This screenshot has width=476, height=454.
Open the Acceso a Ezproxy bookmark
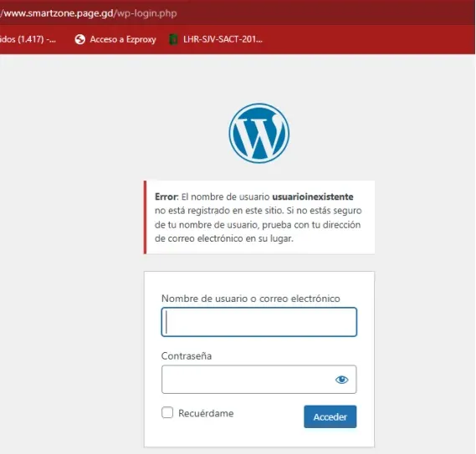(115, 39)
